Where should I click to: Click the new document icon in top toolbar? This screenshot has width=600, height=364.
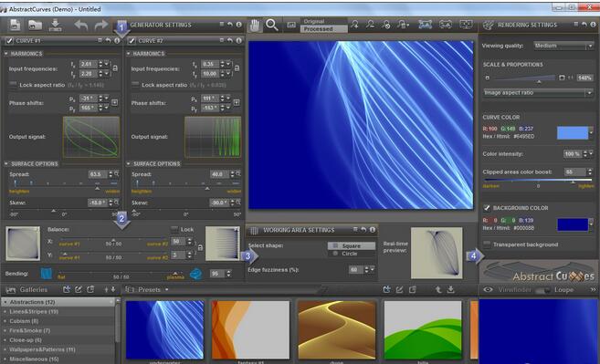tap(15, 26)
